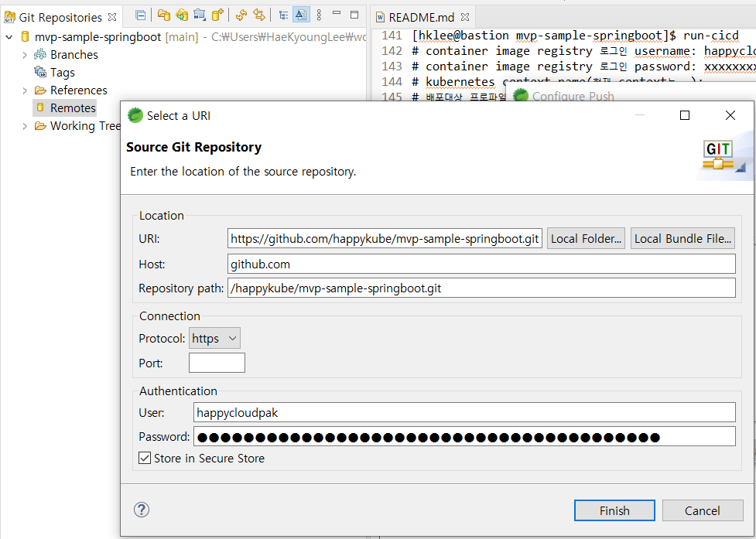Close the Select a URI dialog
Viewport: 756px width, 539px height.
click(730, 115)
